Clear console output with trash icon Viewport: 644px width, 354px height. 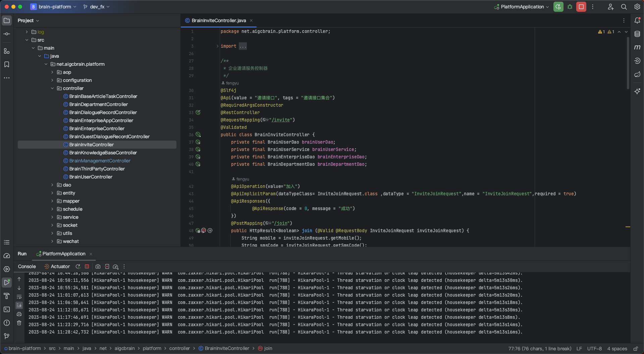tap(19, 323)
